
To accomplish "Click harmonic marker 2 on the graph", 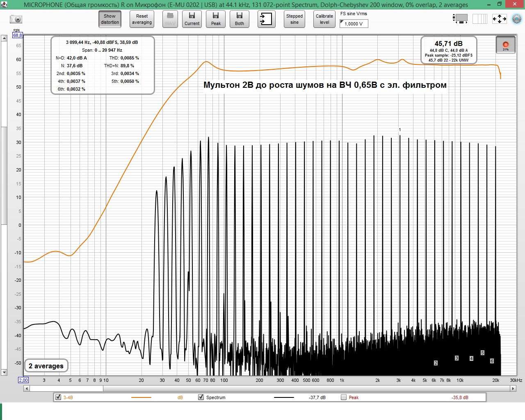I will [436, 363].
